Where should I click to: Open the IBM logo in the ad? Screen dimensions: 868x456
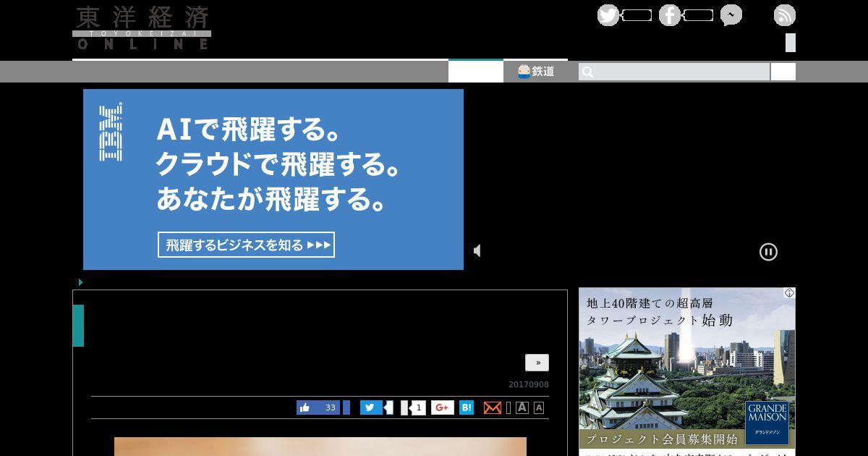coord(111,132)
